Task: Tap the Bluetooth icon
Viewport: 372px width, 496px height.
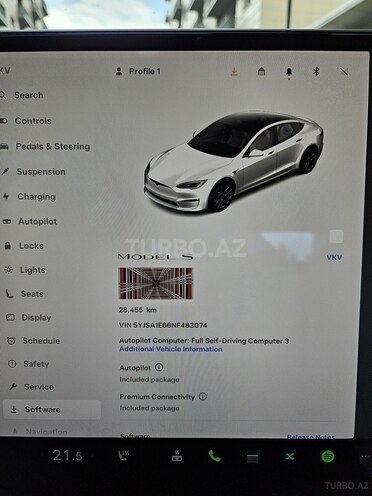Action: coord(316,71)
